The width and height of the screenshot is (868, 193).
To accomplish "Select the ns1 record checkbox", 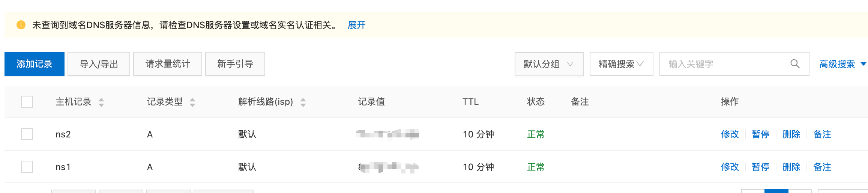I will (27, 167).
